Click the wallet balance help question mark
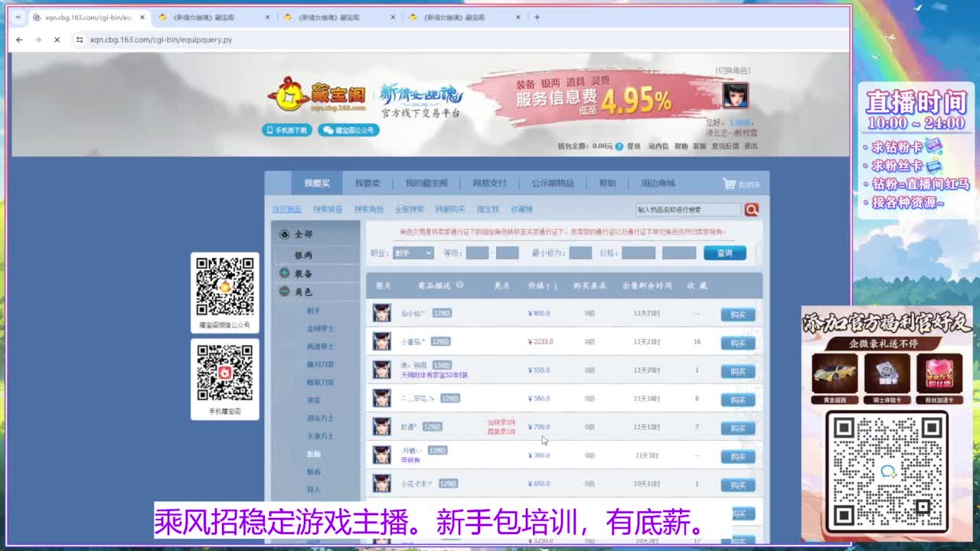 point(619,146)
